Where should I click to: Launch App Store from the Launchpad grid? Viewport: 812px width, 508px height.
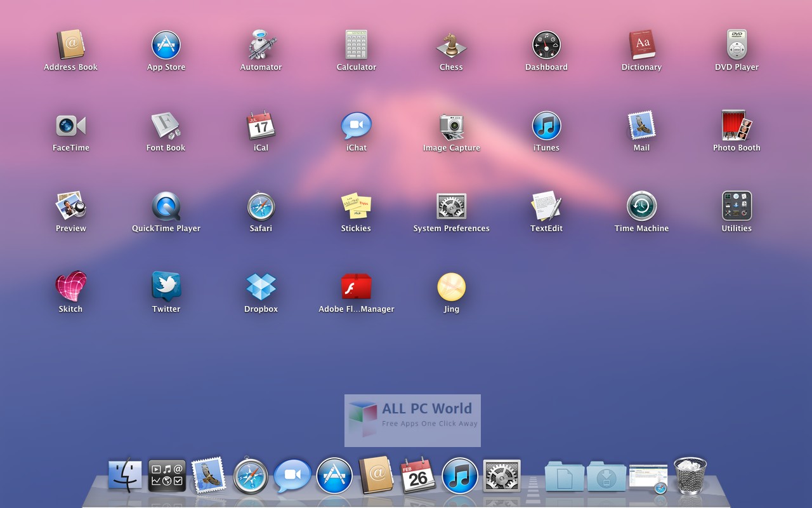(x=166, y=45)
